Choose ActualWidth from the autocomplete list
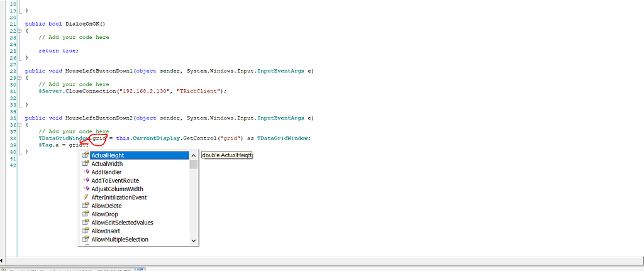The width and height of the screenshot is (644, 271). (107, 163)
